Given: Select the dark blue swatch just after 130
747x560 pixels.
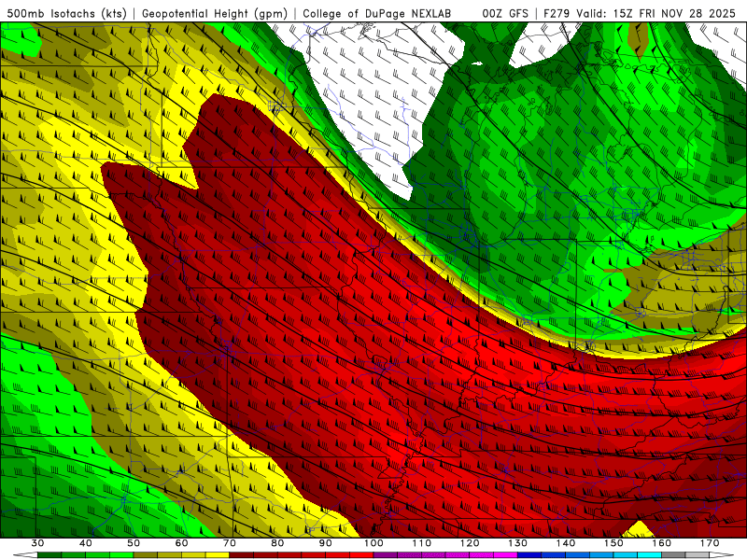Looking at the screenshot, I should point(529,554).
